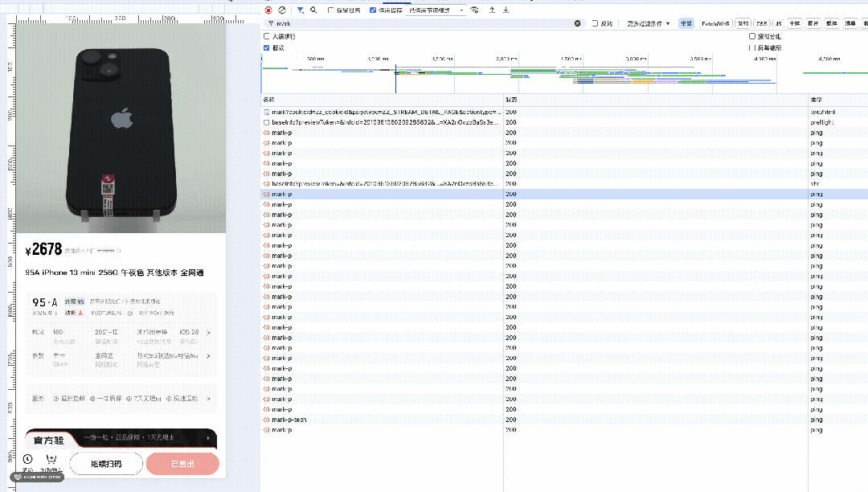Click the add-to-cart icon at bottom
868x492 pixels.
(x=51, y=461)
